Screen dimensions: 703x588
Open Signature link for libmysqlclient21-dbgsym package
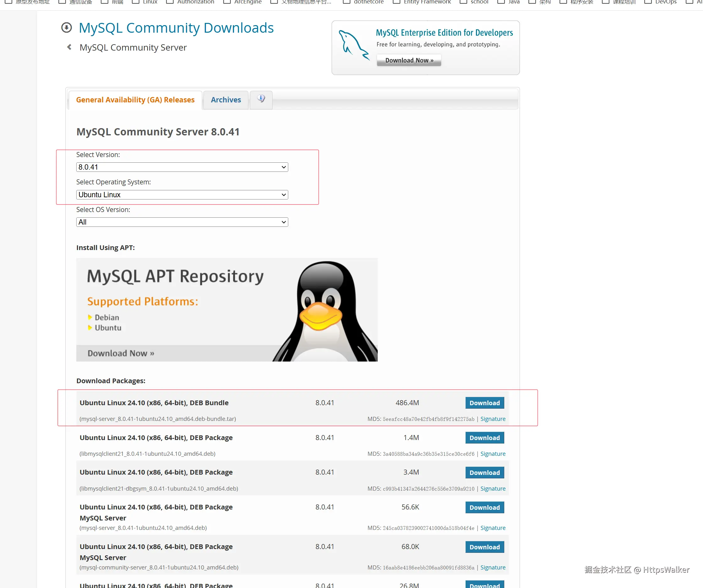(492, 488)
